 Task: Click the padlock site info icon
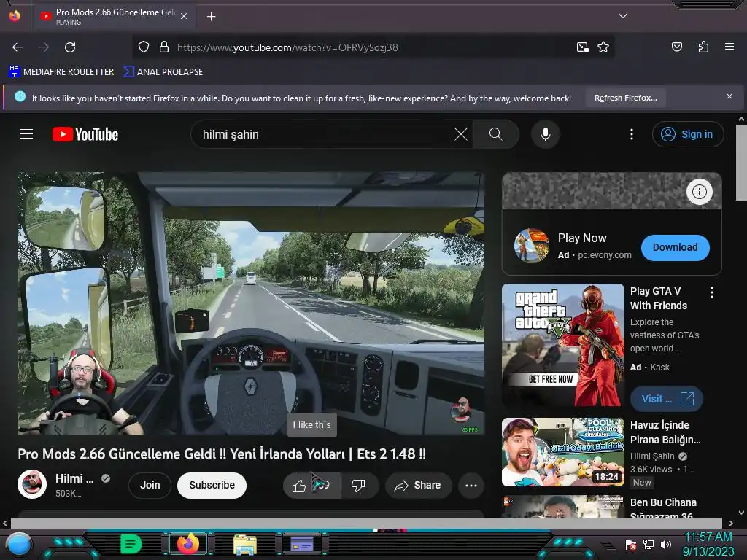[x=164, y=47]
